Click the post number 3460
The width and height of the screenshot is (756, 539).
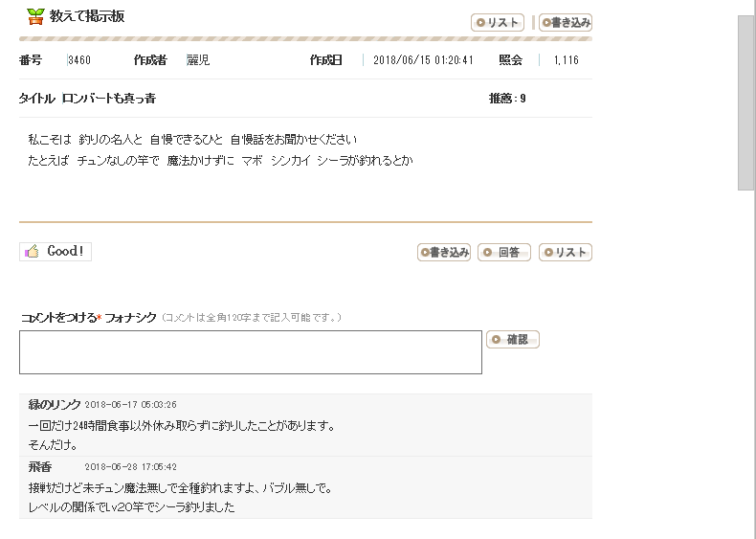[79, 60]
